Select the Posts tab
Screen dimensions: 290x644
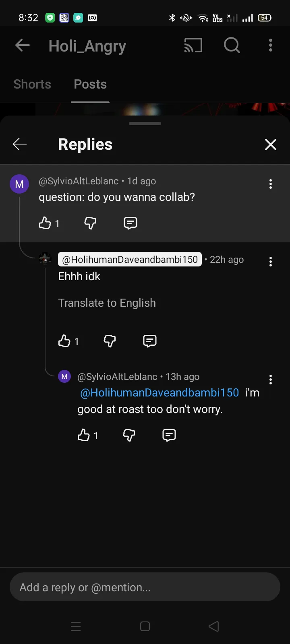[90, 84]
